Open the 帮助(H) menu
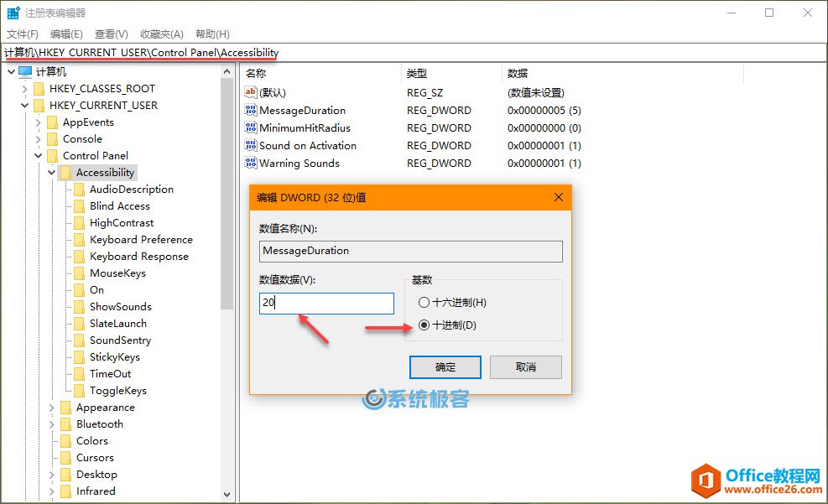 pos(212,34)
